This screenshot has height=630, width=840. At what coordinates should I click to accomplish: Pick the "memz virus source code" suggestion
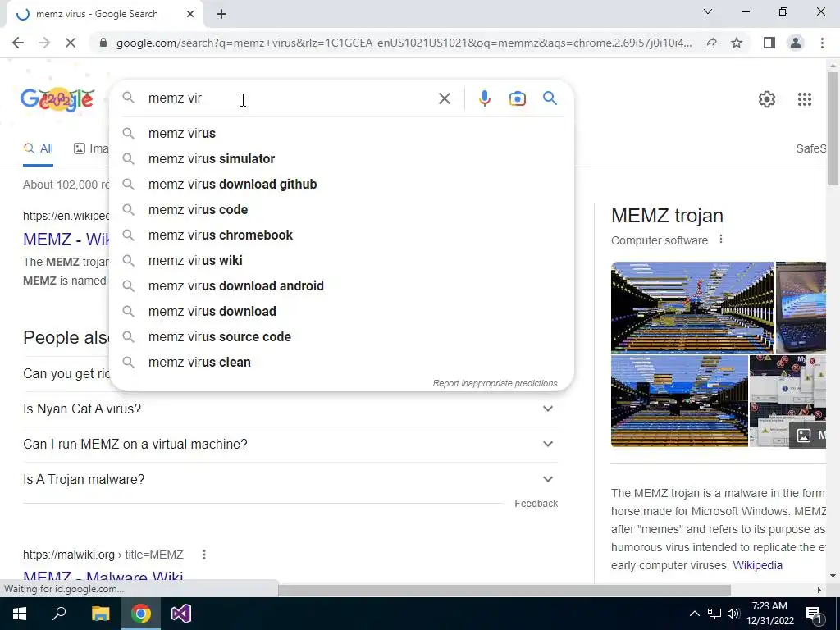341,337
